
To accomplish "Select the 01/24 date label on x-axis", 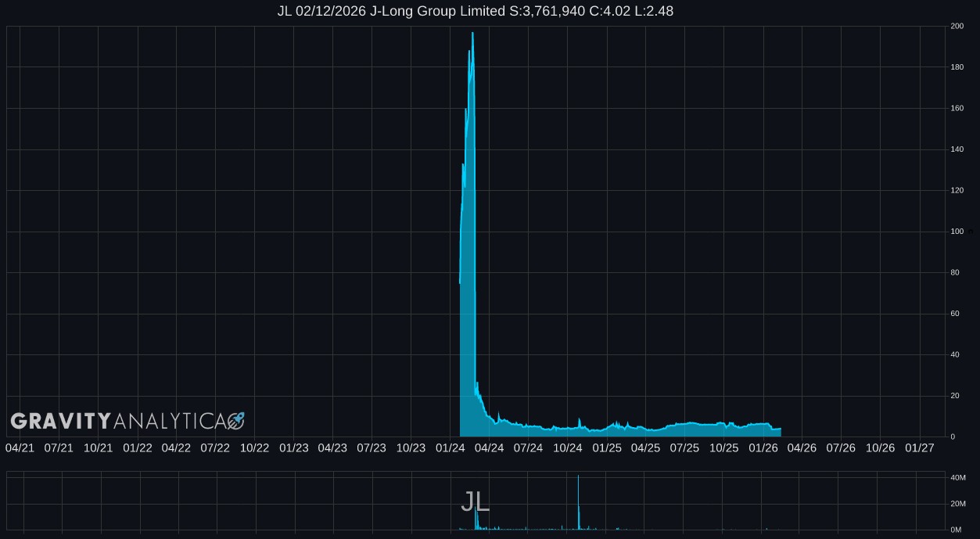I will point(450,448).
